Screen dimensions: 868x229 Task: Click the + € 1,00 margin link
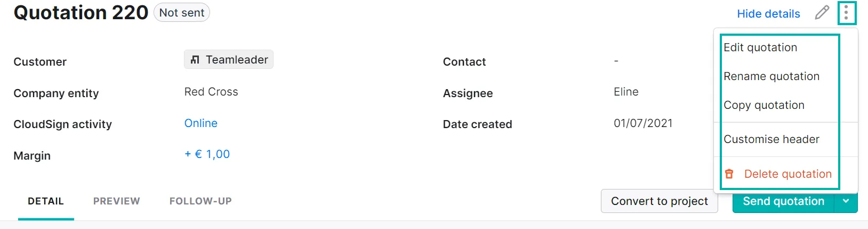click(207, 154)
